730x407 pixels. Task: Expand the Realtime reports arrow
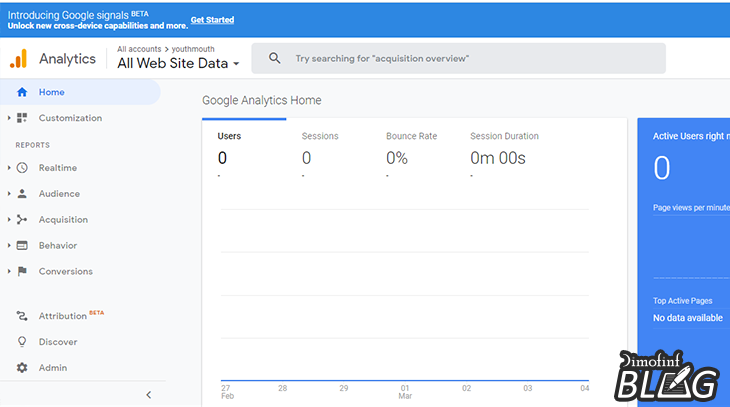click(x=9, y=168)
